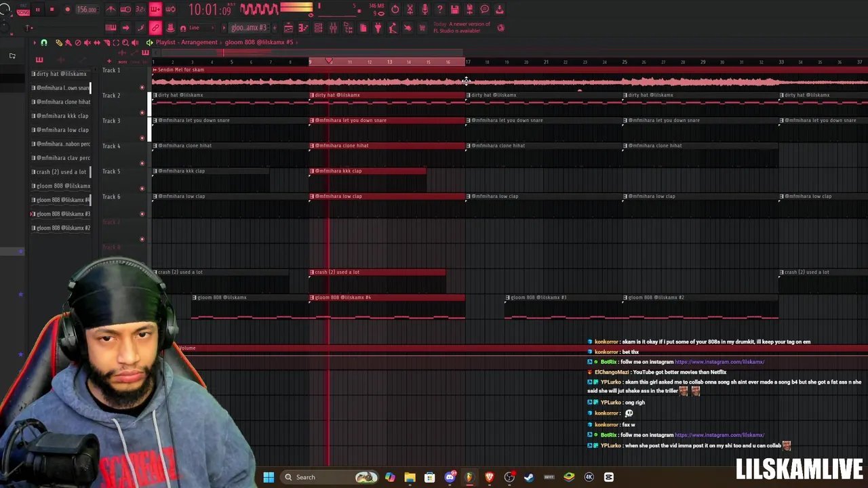Open the Browser view icon
Screen dimensions: 868x488
coord(348,28)
